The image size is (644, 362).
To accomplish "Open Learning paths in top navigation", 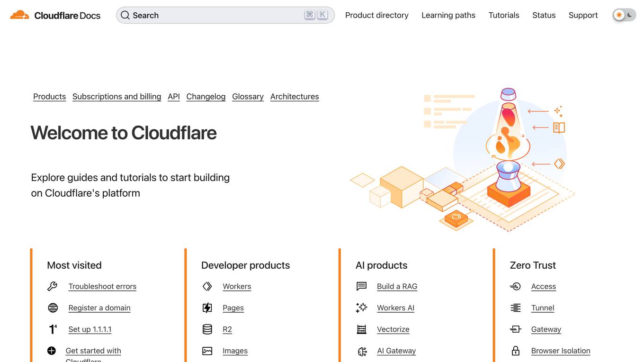I will coord(448,15).
